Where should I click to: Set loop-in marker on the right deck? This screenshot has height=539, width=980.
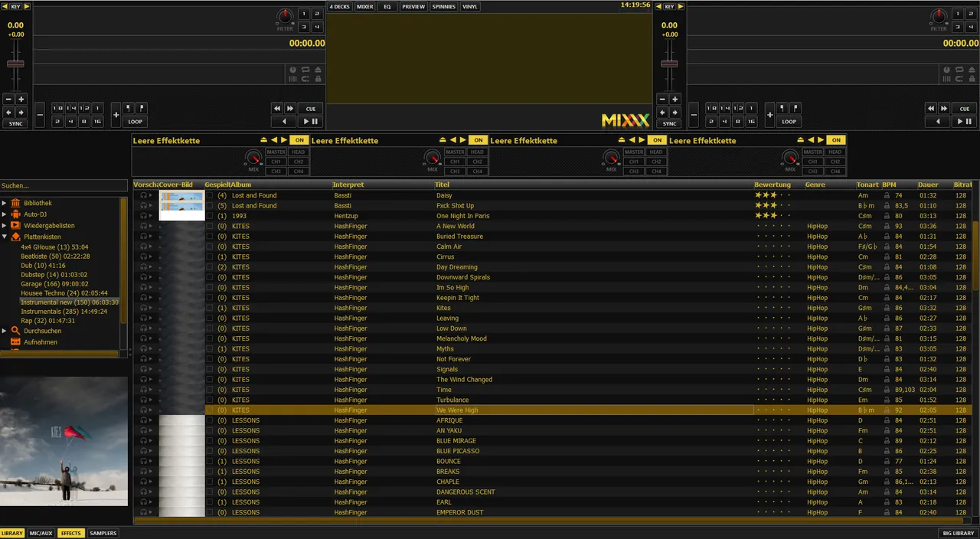coord(782,108)
